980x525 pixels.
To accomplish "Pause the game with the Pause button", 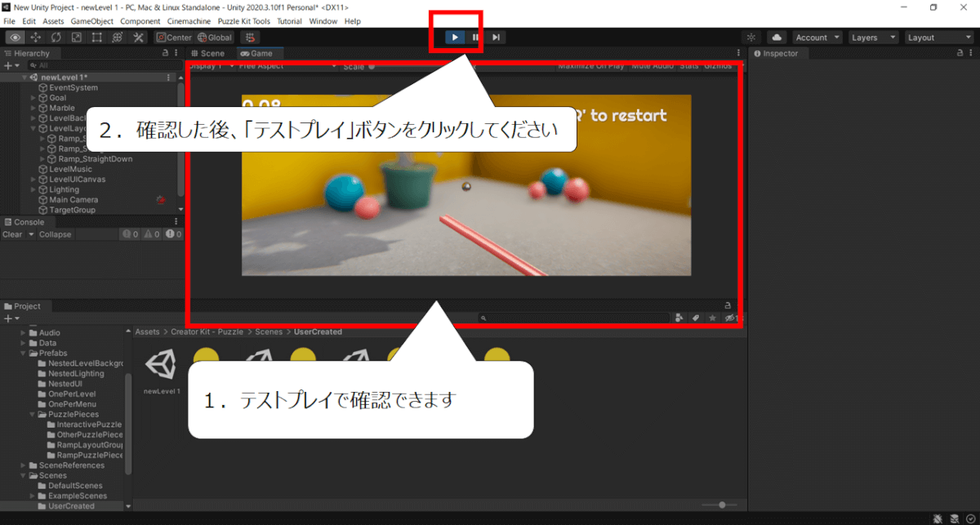I will pos(475,38).
